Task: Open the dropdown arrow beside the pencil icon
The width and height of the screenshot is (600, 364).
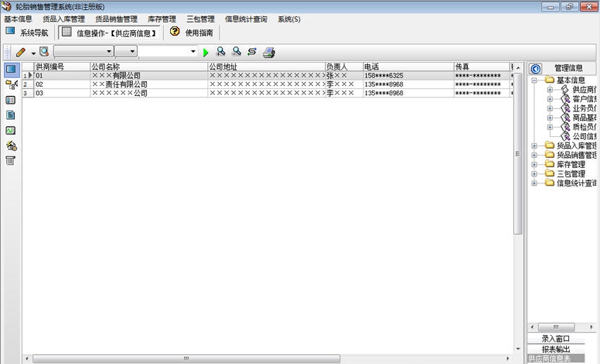Action: coord(33,53)
